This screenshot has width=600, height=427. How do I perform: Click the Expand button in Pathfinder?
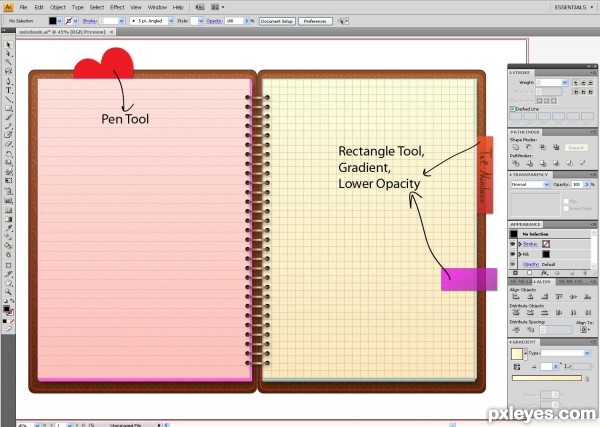576,148
